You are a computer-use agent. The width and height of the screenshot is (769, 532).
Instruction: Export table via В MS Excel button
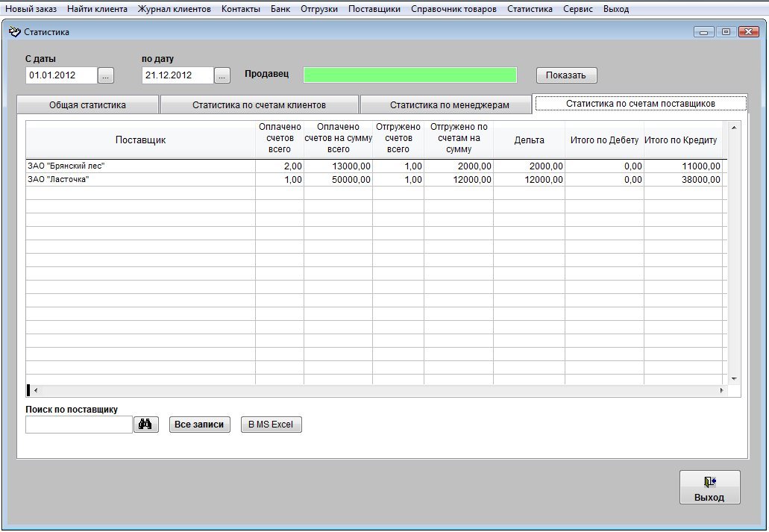pos(271,425)
